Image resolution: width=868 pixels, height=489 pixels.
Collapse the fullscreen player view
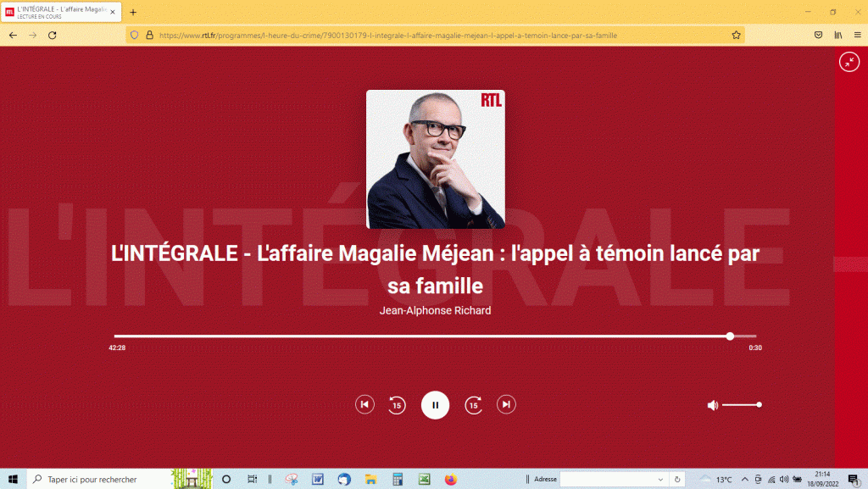(849, 62)
